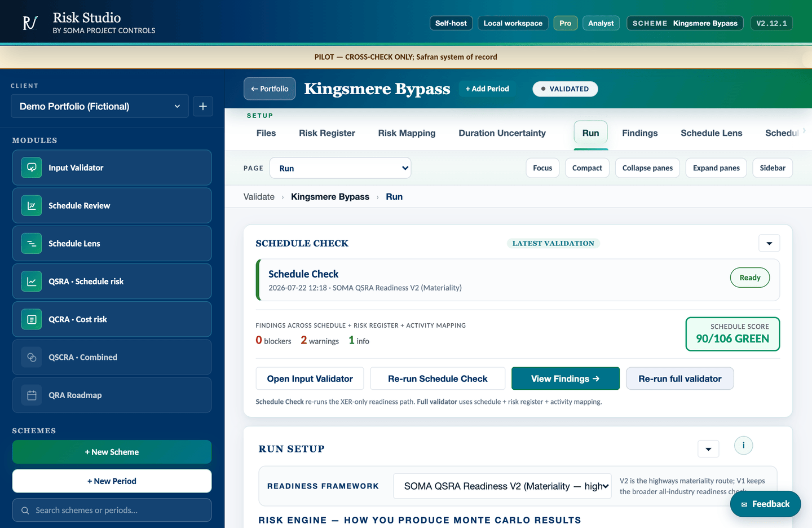Click Open Input Validator button
Screen dimensions: 812x528
pos(310,379)
